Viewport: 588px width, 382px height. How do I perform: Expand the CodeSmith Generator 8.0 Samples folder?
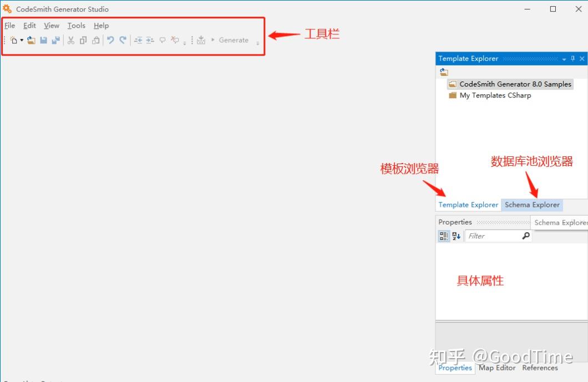click(x=510, y=84)
